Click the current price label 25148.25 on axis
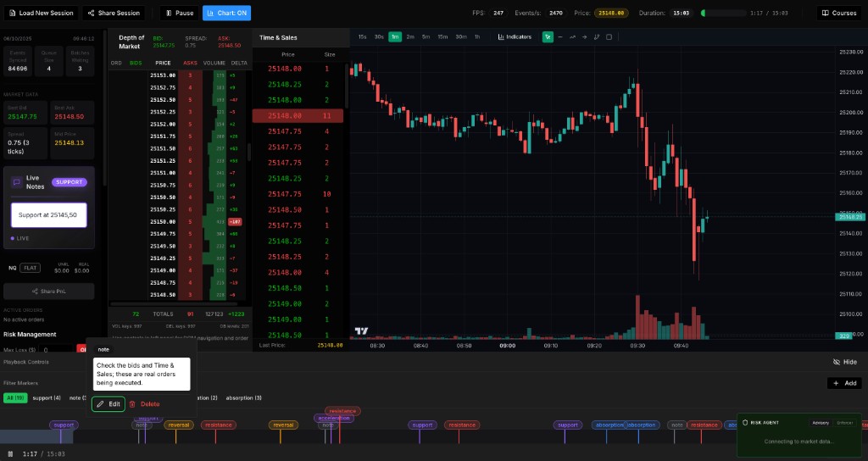 coord(849,217)
